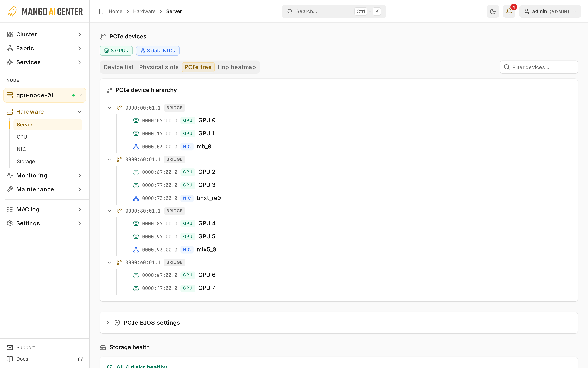Open the GPU sidebar submenu item
The width and height of the screenshot is (588, 368).
click(48, 137)
